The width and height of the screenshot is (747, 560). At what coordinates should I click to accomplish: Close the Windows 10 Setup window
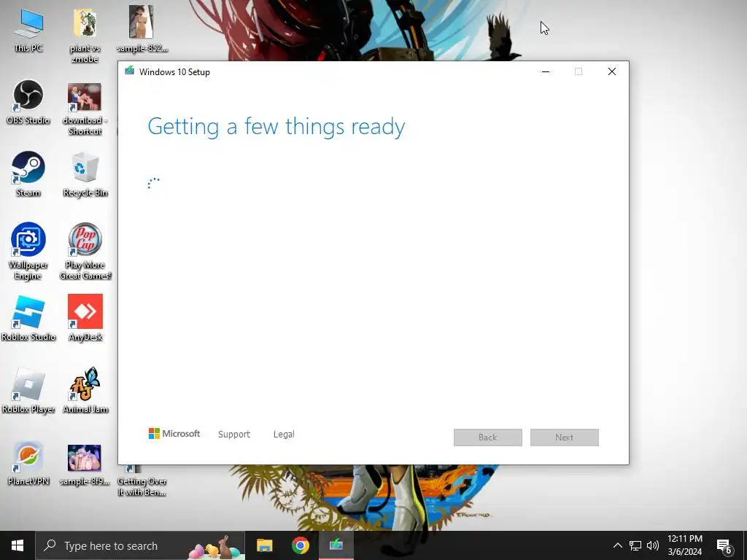612,71
